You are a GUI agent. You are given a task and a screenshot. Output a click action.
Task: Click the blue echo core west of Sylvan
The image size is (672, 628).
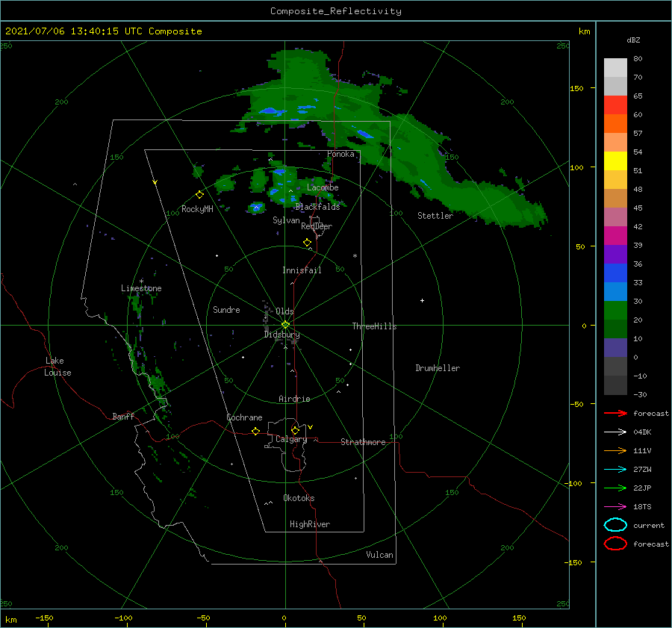tap(256, 208)
